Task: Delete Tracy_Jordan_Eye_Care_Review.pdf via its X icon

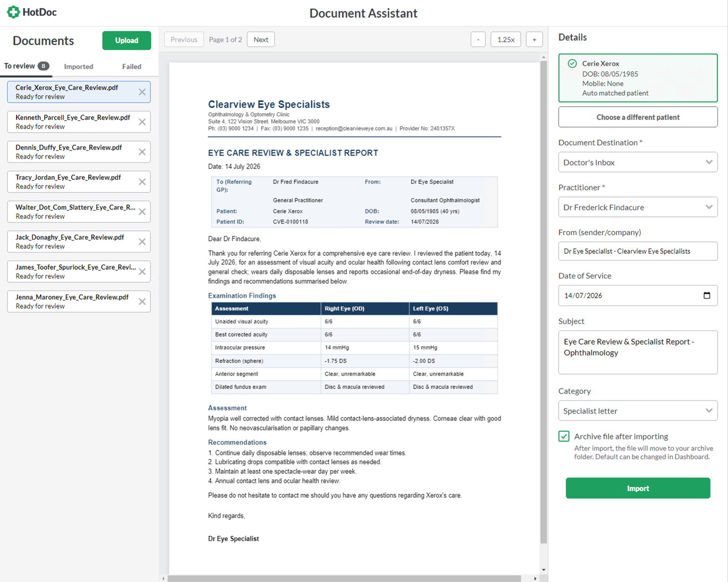Action: click(x=142, y=182)
